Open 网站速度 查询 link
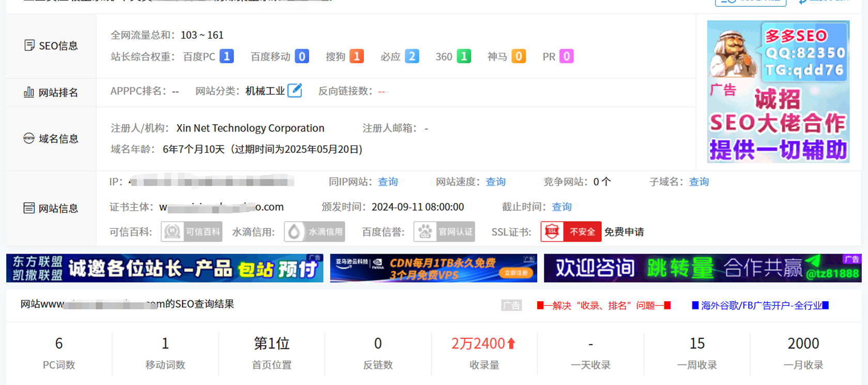The width and height of the screenshot is (868, 385). (x=496, y=182)
